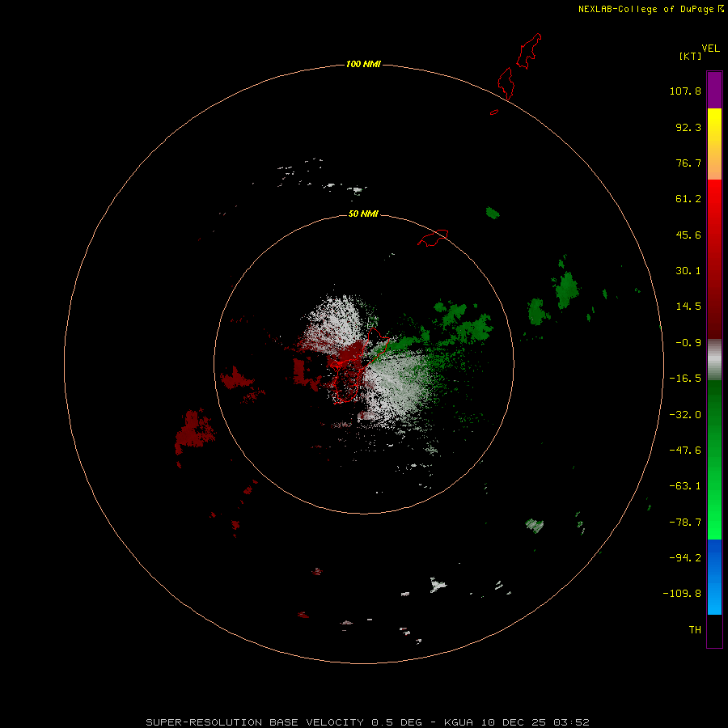Click the 61.2 legend value
The image size is (728, 728).
coord(688,199)
